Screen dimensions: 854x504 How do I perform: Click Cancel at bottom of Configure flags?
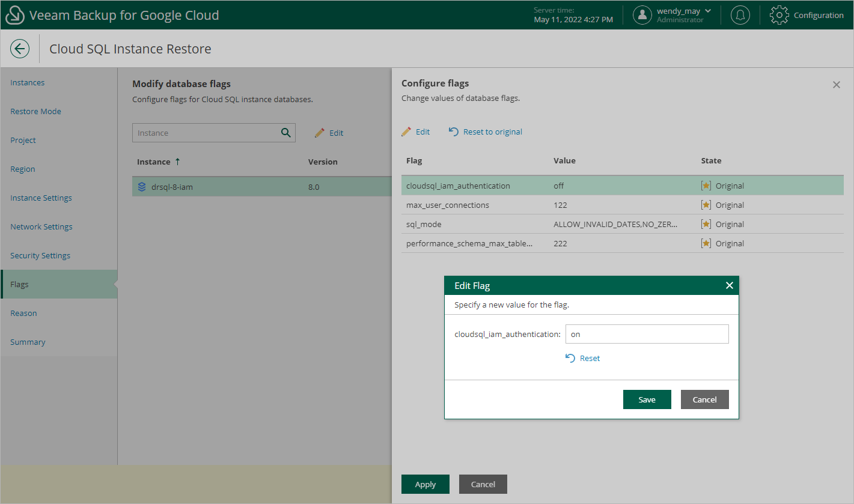pos(483,484)
